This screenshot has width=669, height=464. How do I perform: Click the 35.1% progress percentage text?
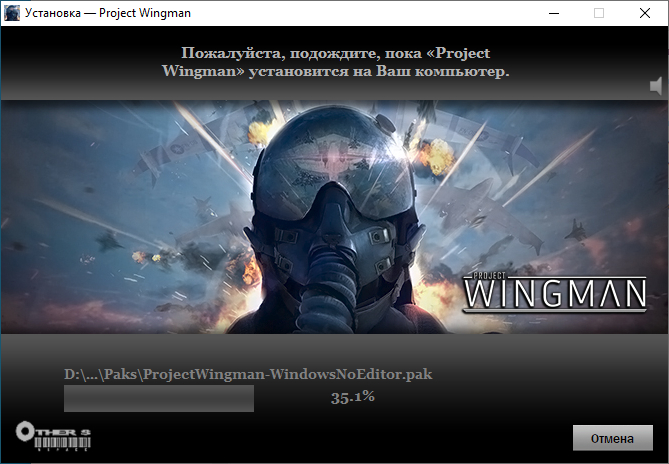[x=352, y=397]
